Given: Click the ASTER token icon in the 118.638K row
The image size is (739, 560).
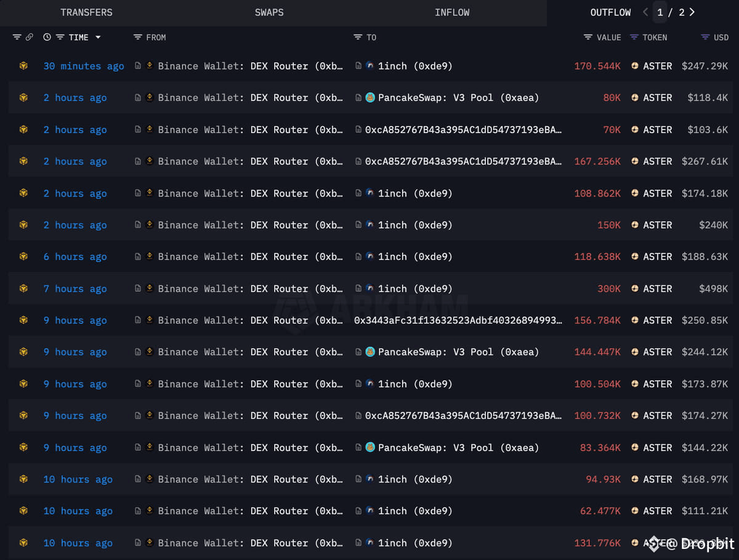Looking at the screenshot, I should [635, 256].
